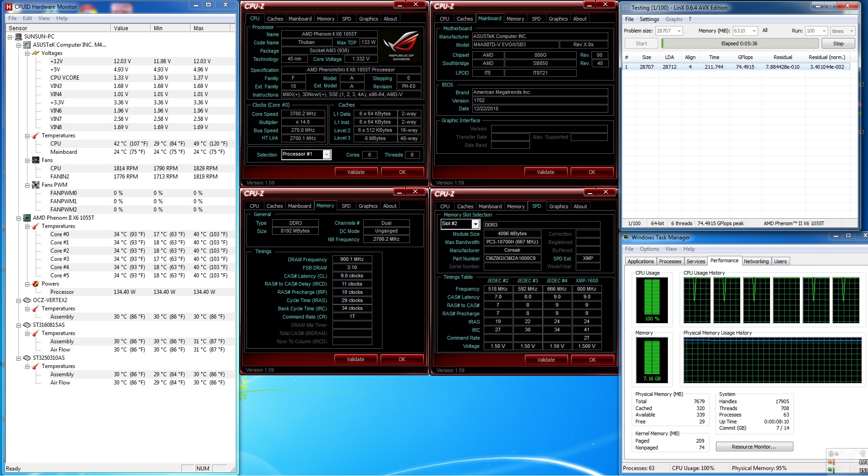Collapse the SUNSUN-PC root tree node
Image resolution: width=868 pixels, height=476 pixels.
pyautogui.click(x=10, y=37)
